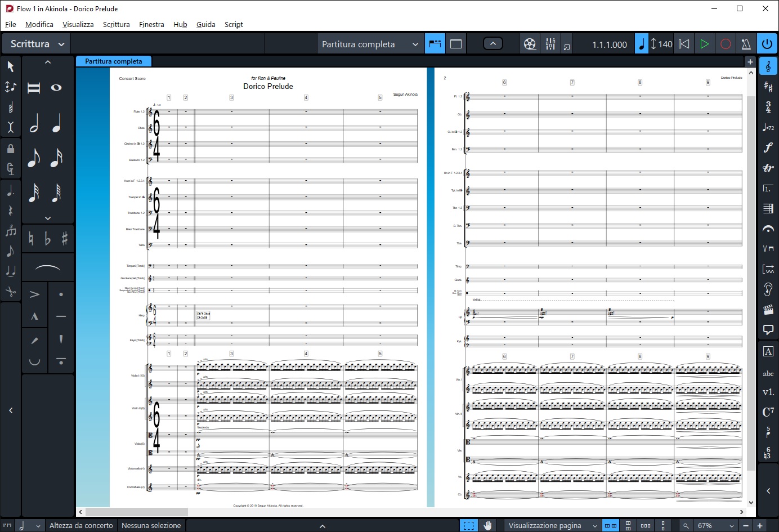The image size is (779, 532).
Task: Toggle the metronome click
Action: [x=746, y=44]
